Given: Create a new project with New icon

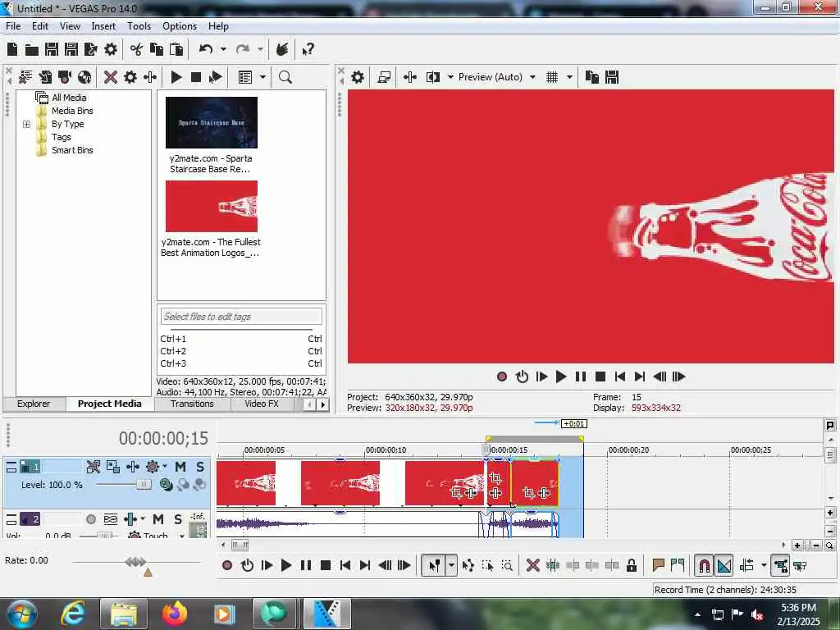Looking at the screenshot, I should (11, 50).
